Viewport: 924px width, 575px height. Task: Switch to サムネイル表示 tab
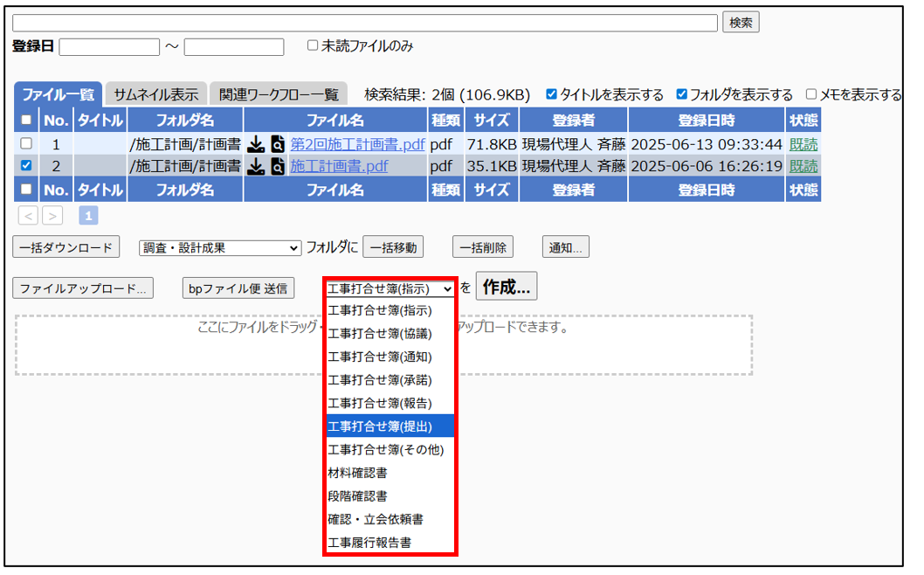click(x=155, y=94)
